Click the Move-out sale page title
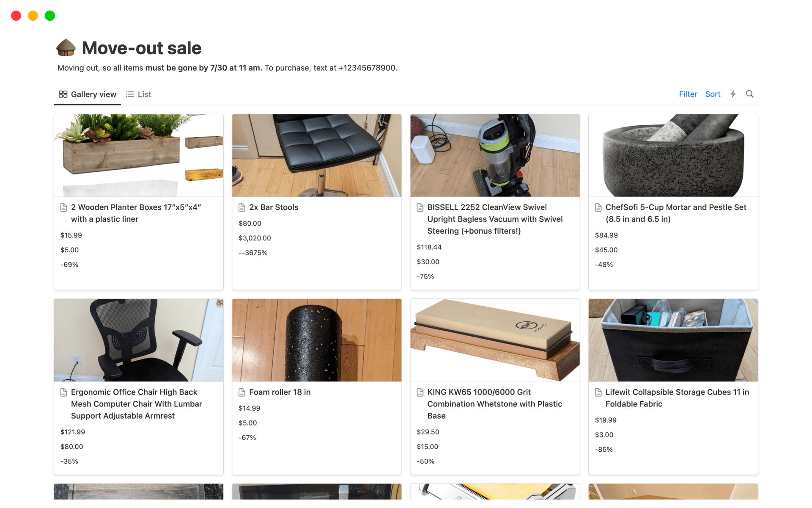The width and height of the screenshot is (812, 508). tap(142, 48)
